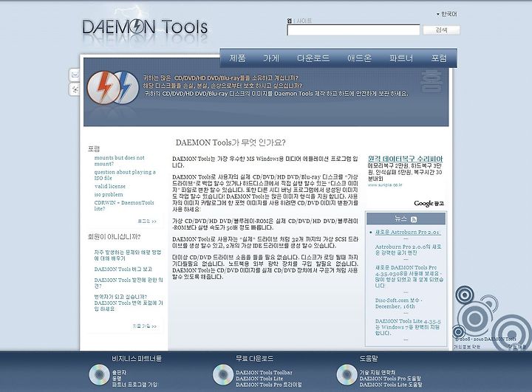Screen dimensions: 532x392
Task: Click the ad's www.suripia.co.kr URL
Action: (385, 185)
